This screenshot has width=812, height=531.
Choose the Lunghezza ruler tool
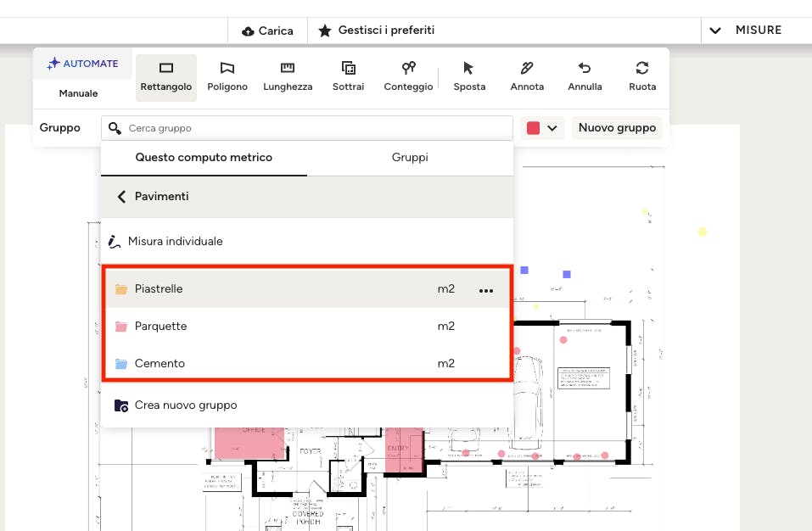tap(288, 76)
